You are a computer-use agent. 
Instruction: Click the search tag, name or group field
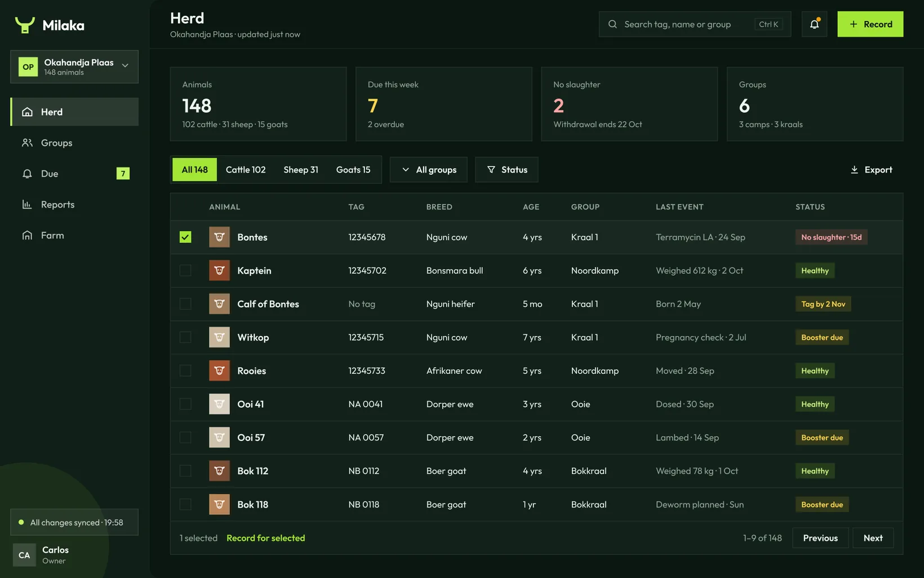(x=695, y=24)
